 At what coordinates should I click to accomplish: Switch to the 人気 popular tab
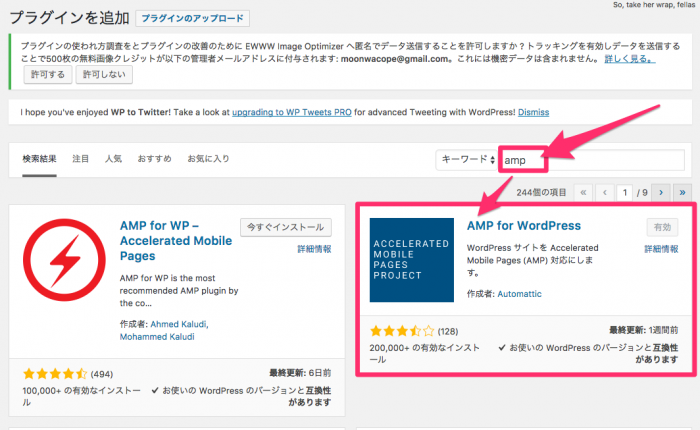[x=113, y=159]
